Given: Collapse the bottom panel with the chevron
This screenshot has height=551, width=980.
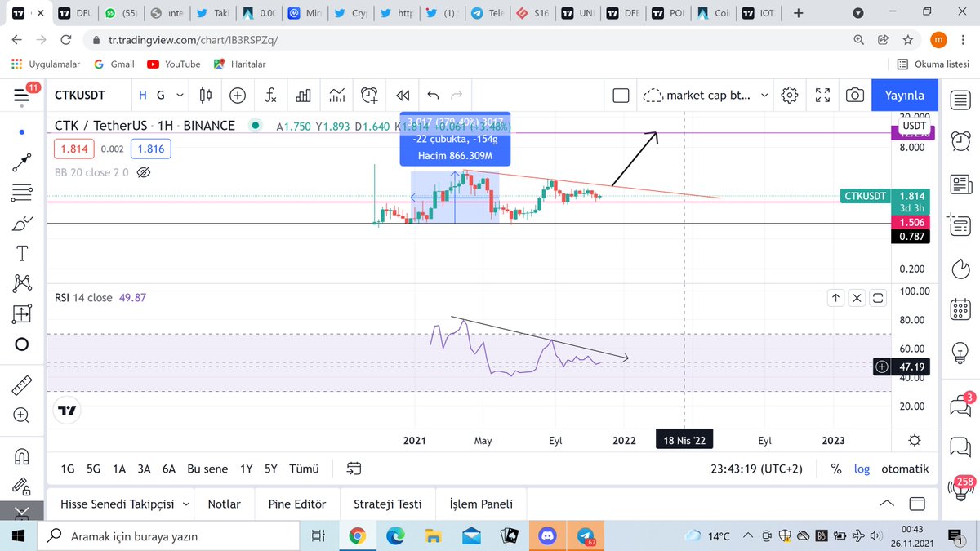Looking at the screenshot, I should [886, 504].
